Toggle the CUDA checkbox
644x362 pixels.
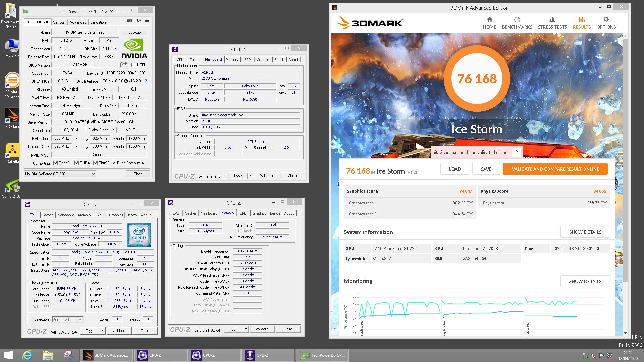point(77,163)
